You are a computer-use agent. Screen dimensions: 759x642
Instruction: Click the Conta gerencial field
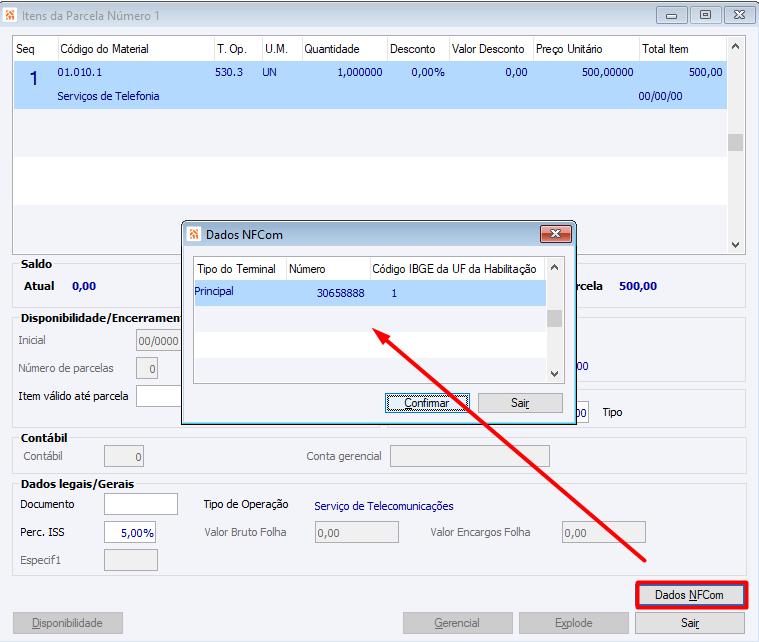pos(470,456)
